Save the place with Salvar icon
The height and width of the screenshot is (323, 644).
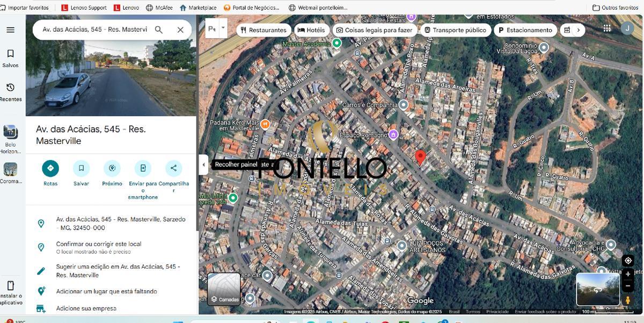[x=81, y=168]
